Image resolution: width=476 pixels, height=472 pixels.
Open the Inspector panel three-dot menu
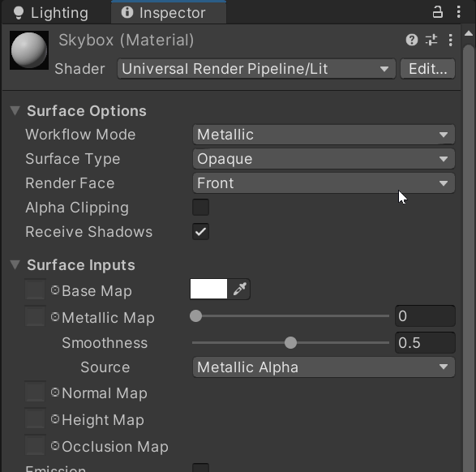(458, 12)
